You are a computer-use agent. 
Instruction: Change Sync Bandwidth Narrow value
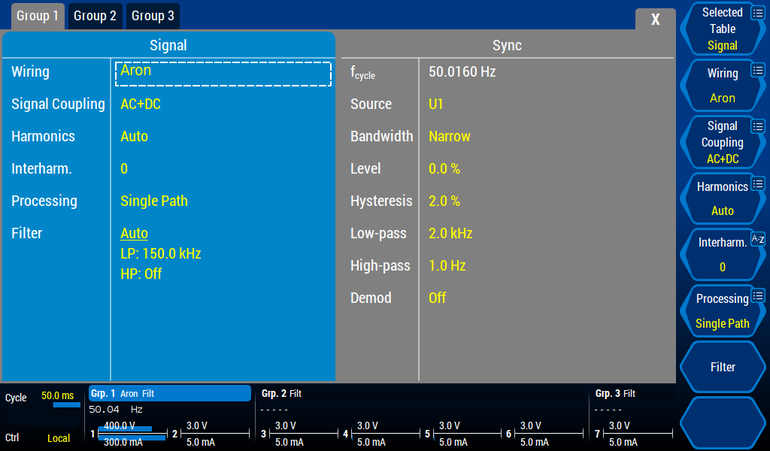(449, 136)
